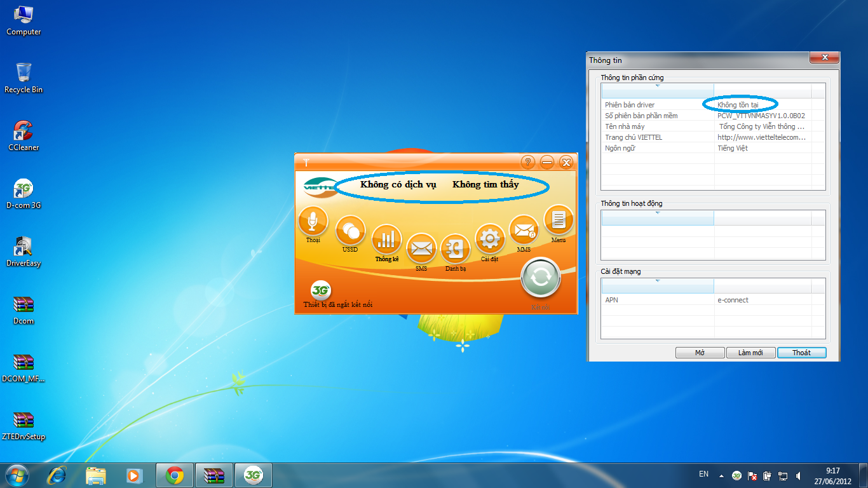This screenshot has height=488, width=868.
Task: Click the 3G status icon in D-com window
Action: point(321,290)
